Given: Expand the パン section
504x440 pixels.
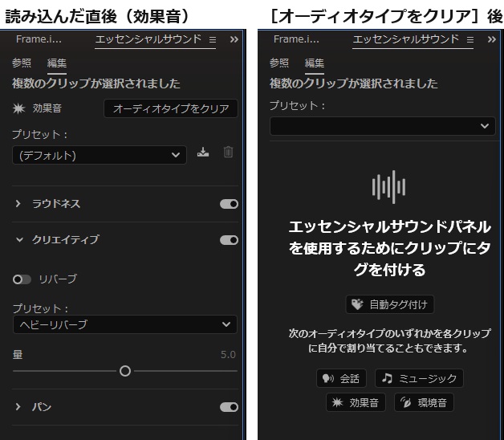Looking at the screenshot, I should click(x=18, y=407).
